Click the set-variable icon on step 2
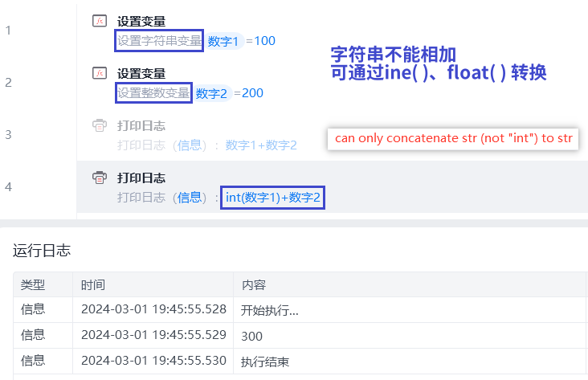The height and width of the screenshot is (380, 588). 100,73
